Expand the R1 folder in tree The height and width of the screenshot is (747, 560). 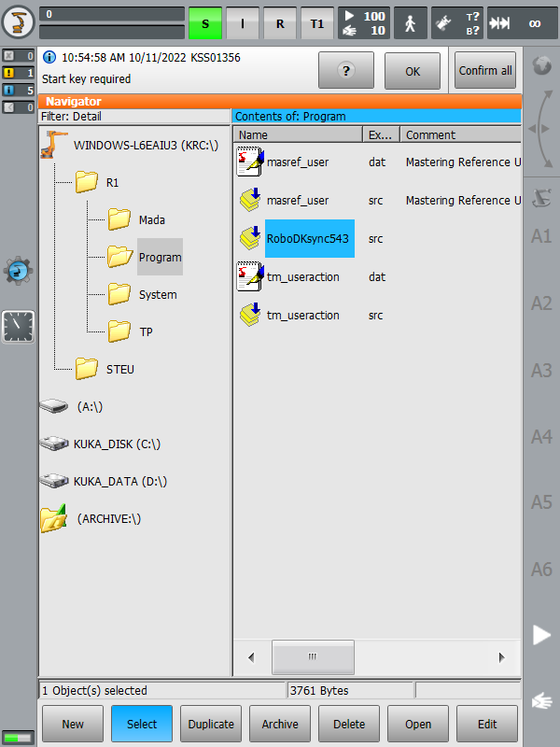tap(88, 182)
